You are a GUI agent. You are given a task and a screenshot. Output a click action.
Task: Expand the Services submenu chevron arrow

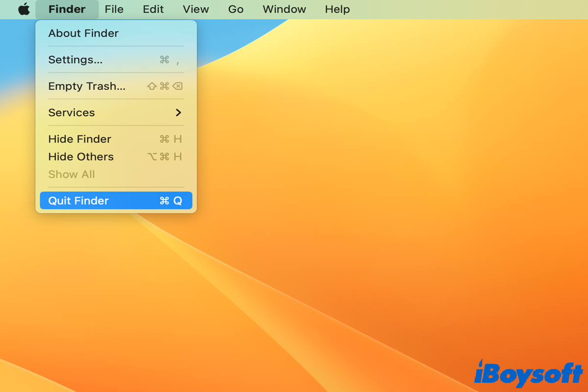tap(178, 113)
